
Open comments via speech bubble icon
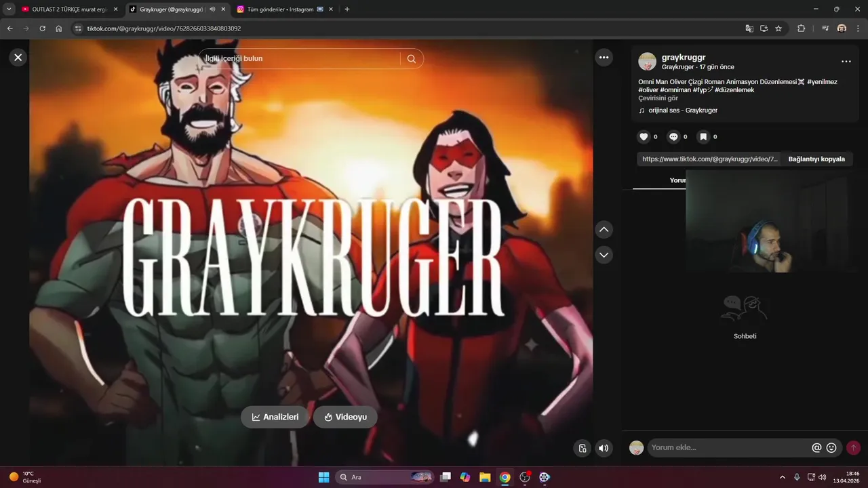673,137
